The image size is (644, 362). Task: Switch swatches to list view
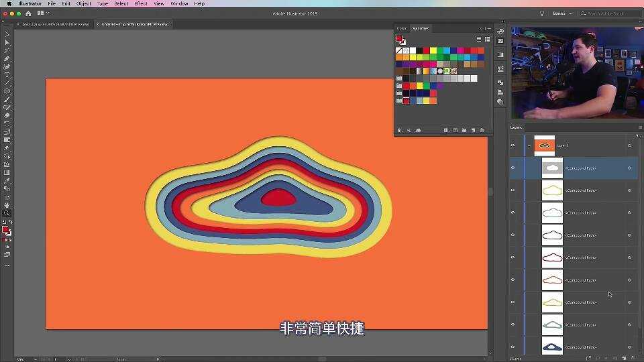click(478, 39)
